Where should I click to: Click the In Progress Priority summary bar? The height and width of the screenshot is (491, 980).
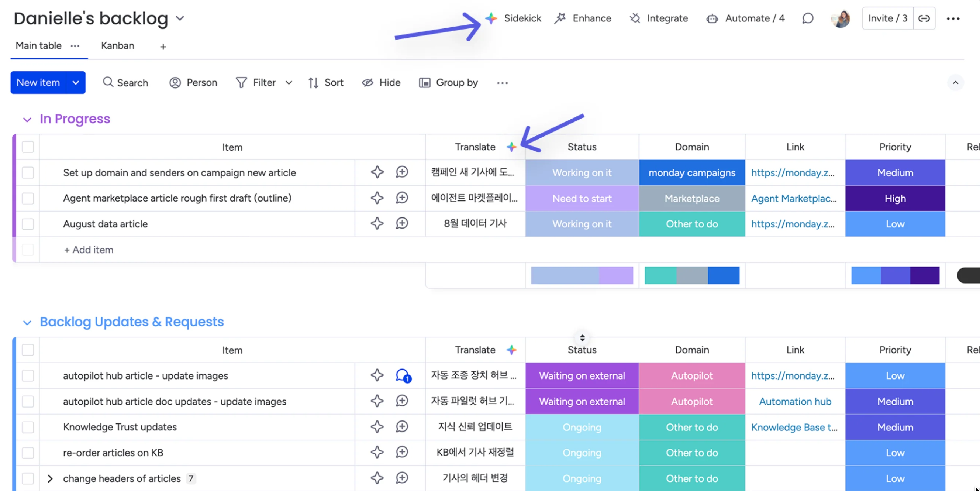(895, 275)
